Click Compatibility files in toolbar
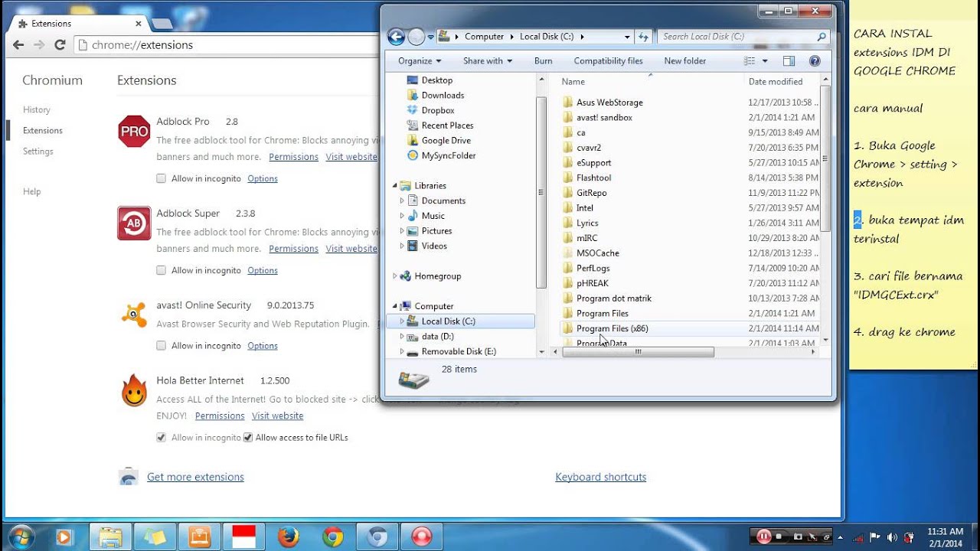This screenshot has height=551, width=980. coord(609,60)
